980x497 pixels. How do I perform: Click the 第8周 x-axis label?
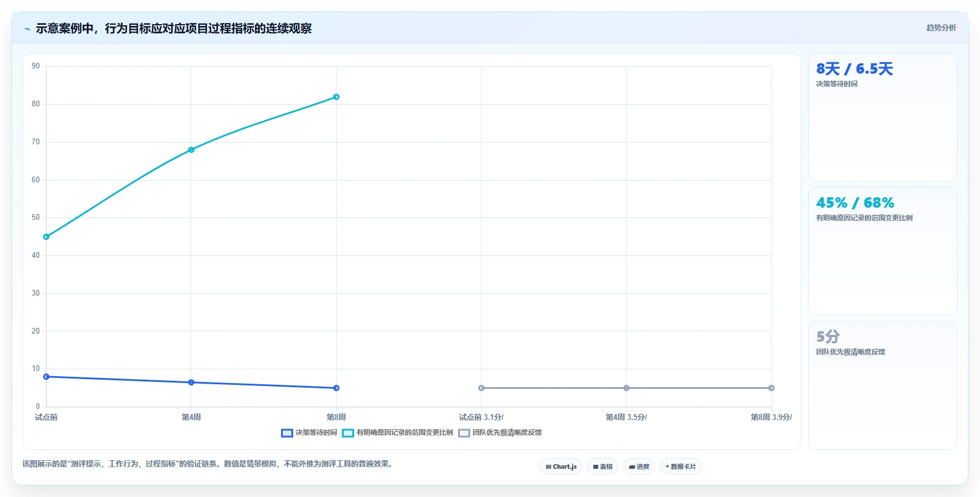[336, 417]
